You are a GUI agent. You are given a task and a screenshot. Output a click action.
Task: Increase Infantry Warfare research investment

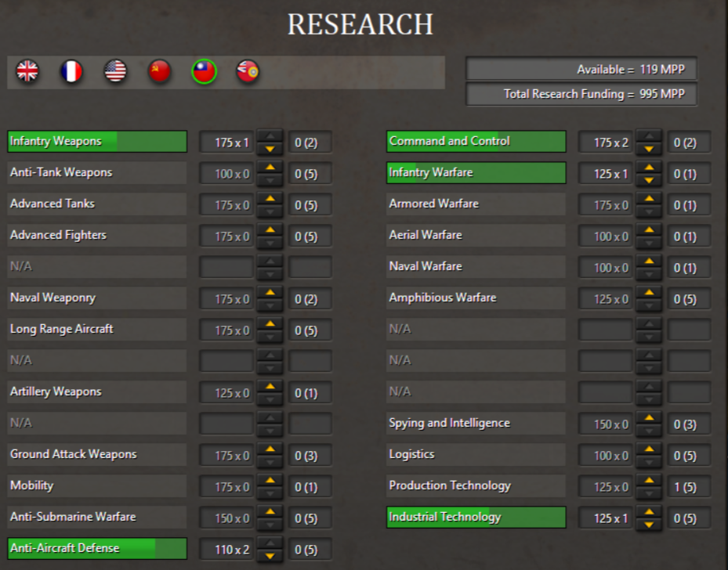coord(649,168)
